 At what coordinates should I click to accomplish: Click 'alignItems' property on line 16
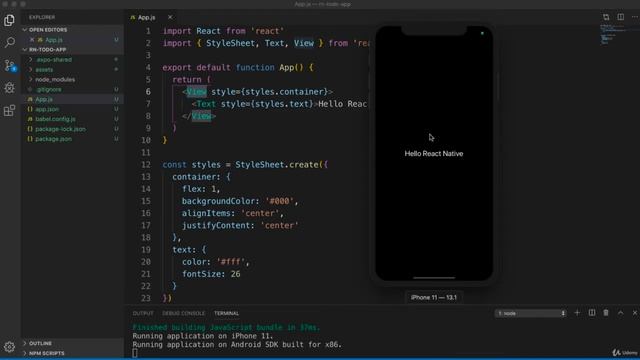[206, 213]
